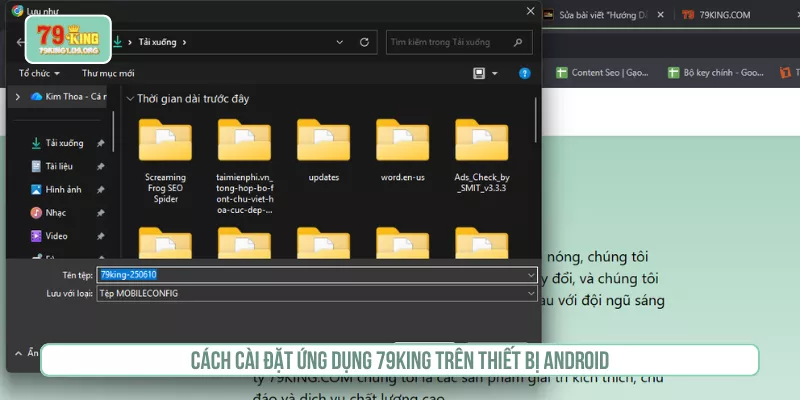Click the Nhạc sidebar music icon
This screenshot has height=400, width=800.
(36, 213)
